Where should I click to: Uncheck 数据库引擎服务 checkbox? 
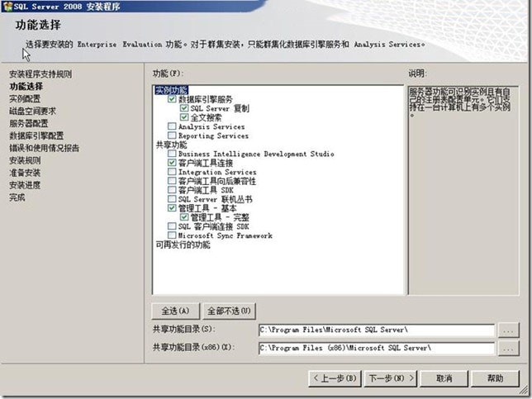(x=172, y=99)
